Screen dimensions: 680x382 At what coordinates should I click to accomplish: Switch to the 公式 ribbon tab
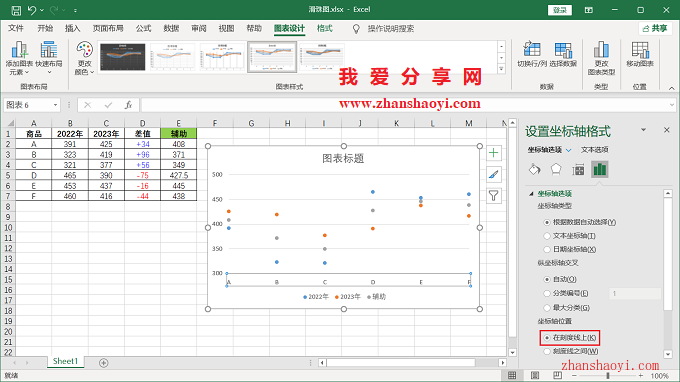click(143, 29)
